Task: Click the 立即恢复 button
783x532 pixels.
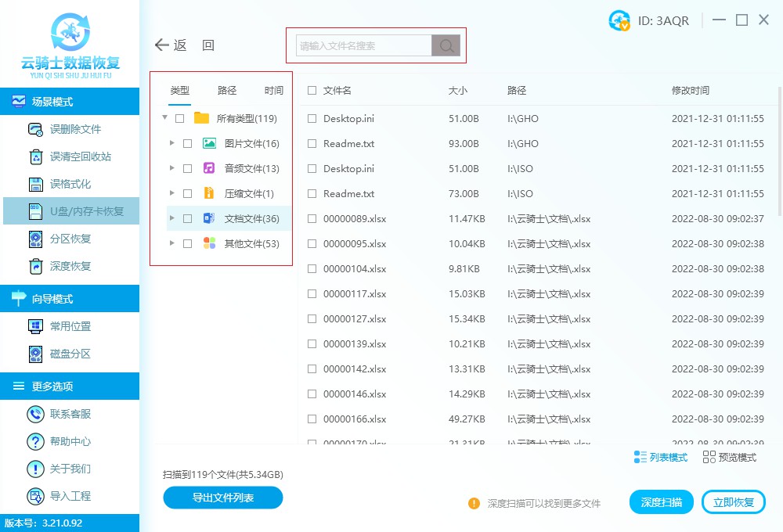Action: click(734, 501)
